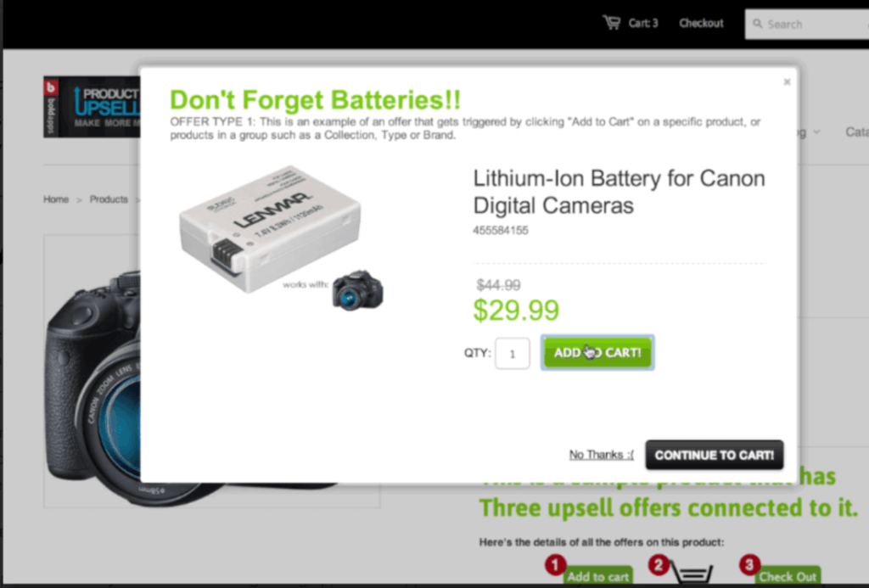Click Continue to Cart button
Viewport: 869px width, 588px height.
tap(715, 455)
